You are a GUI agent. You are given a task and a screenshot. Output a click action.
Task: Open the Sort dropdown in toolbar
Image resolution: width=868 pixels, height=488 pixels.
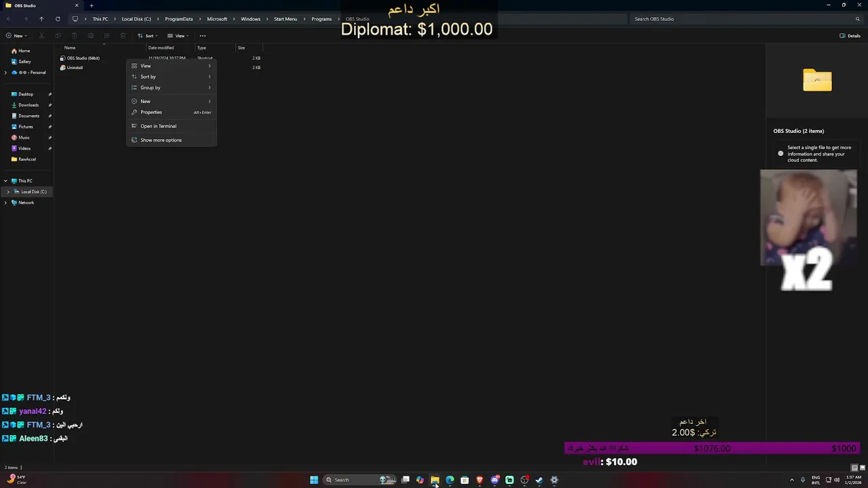[x=148, y=36]
